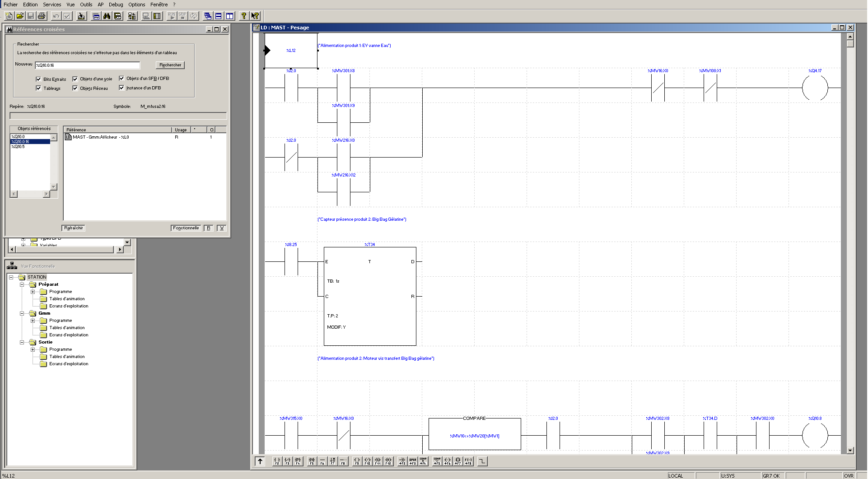Screen dimensions: 868x479
Task: Expand Programme under the Gmm folder
Action: click(x=33, y=321)
